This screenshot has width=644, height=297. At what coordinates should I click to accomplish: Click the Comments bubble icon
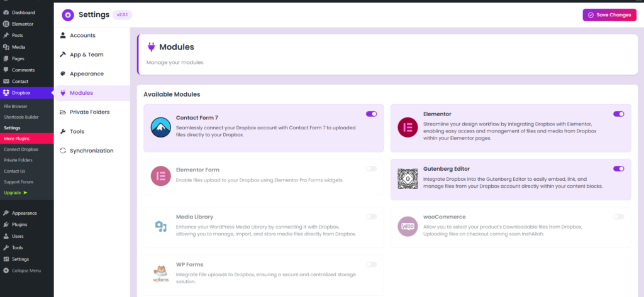(6, 70)
